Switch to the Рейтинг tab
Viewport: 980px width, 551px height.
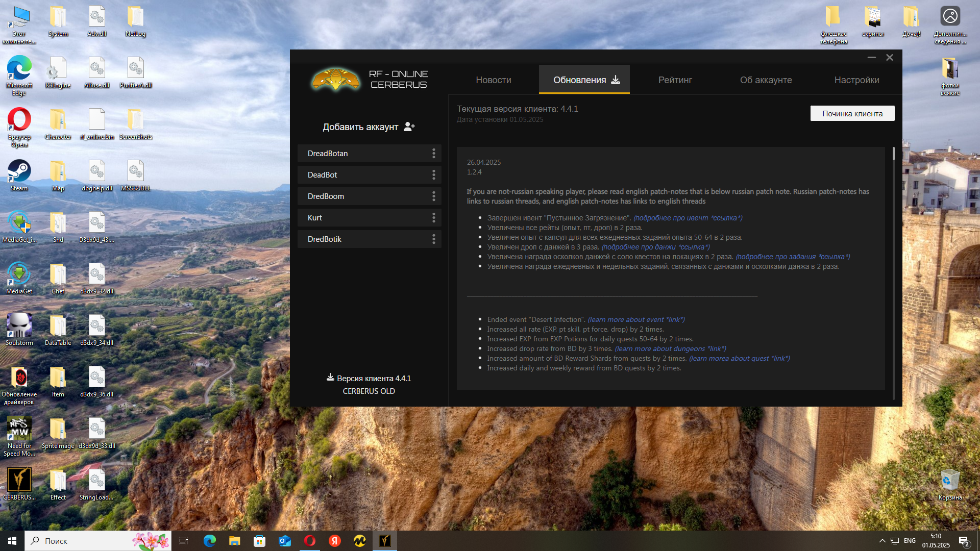click(x=675, y=80)
